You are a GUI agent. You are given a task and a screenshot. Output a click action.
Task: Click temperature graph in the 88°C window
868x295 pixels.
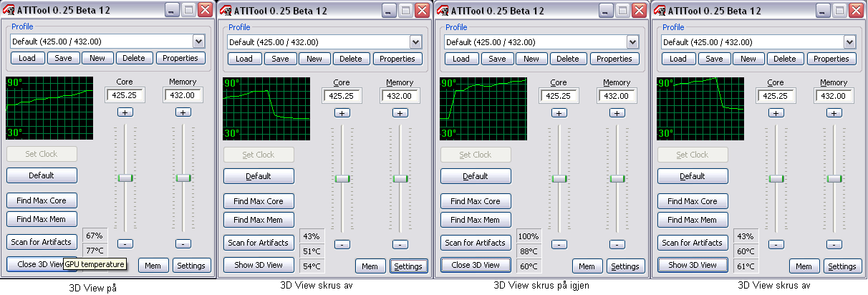(x=483, y=108)
